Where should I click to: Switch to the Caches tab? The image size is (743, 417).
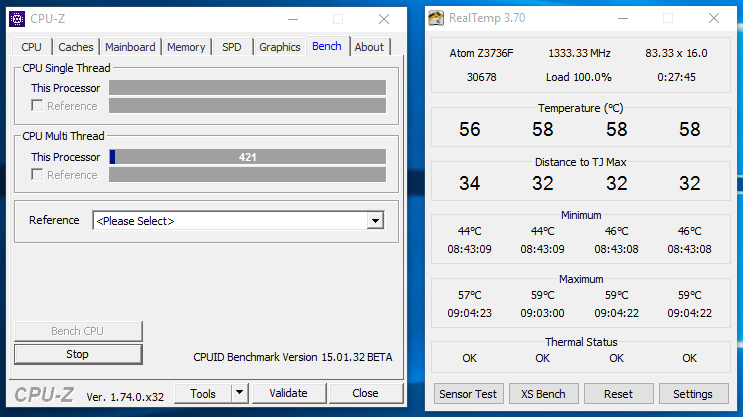76,47
